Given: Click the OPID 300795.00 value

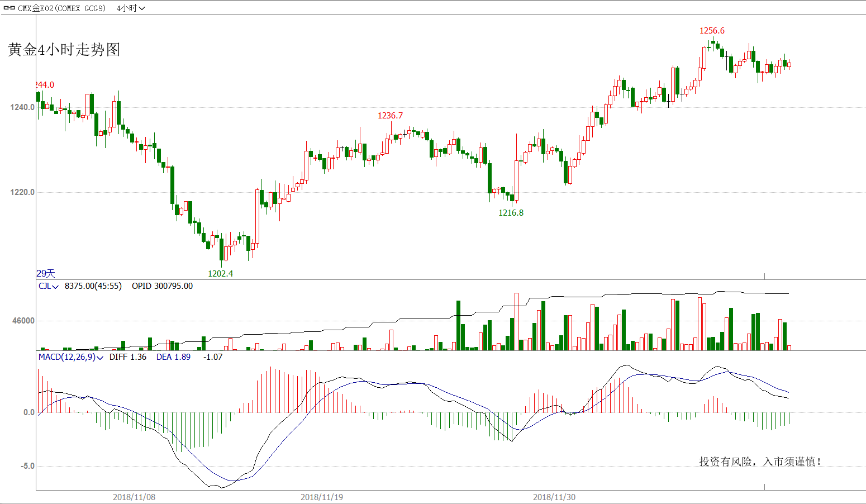Looking at the screenshot, I should tap(162, 286).
